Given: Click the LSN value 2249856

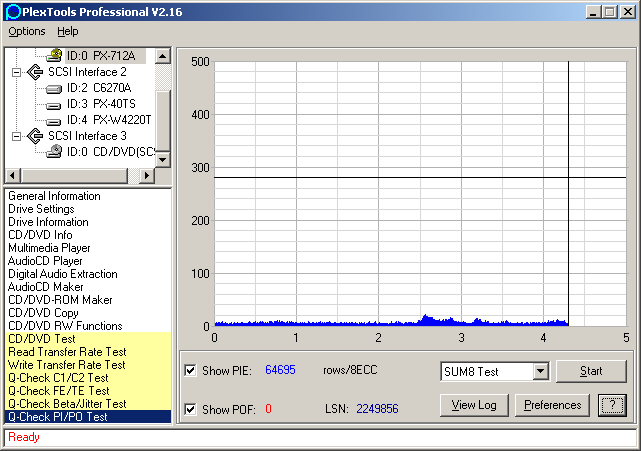Looking at the screenshot, I should click(377, 409).
